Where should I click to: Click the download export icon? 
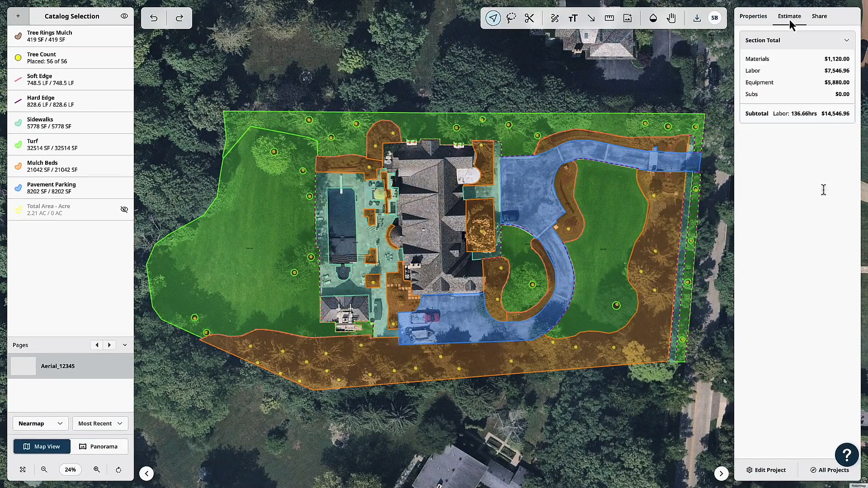point(697,18)
